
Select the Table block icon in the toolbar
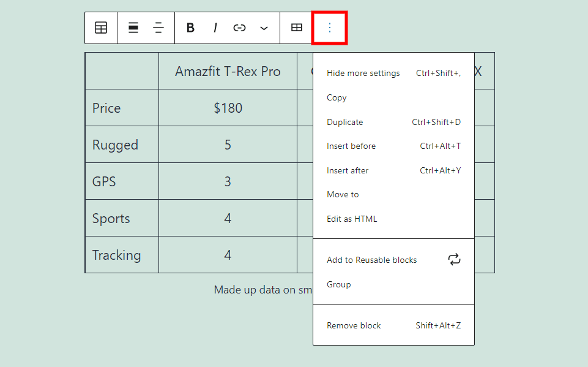pyautogui.click(x=101, y=28)
